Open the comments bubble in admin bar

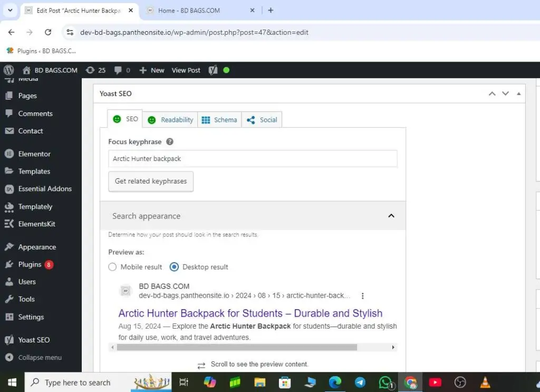(x=118, y=70)
